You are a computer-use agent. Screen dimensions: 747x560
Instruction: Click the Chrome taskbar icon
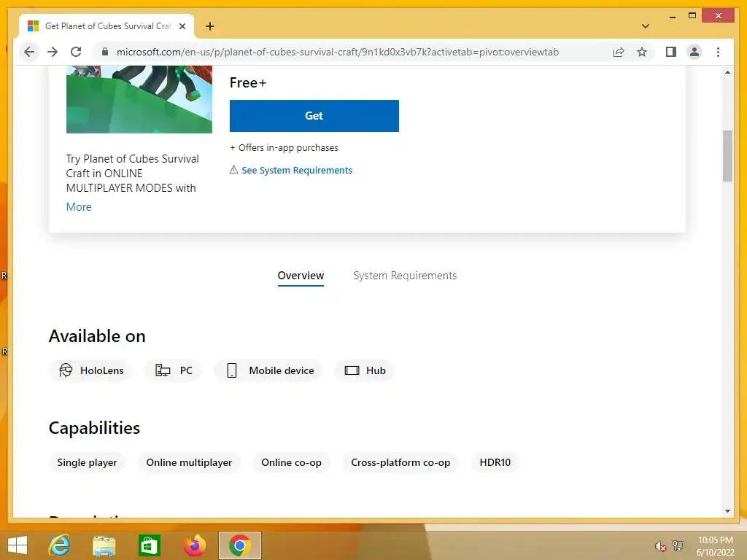[239, 545]
